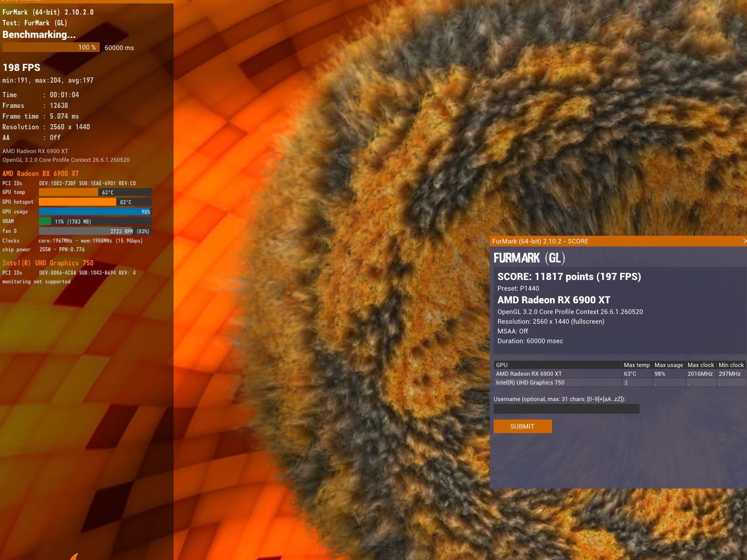Click the 'Benchmarking...' status text

[x=39, y=35]
